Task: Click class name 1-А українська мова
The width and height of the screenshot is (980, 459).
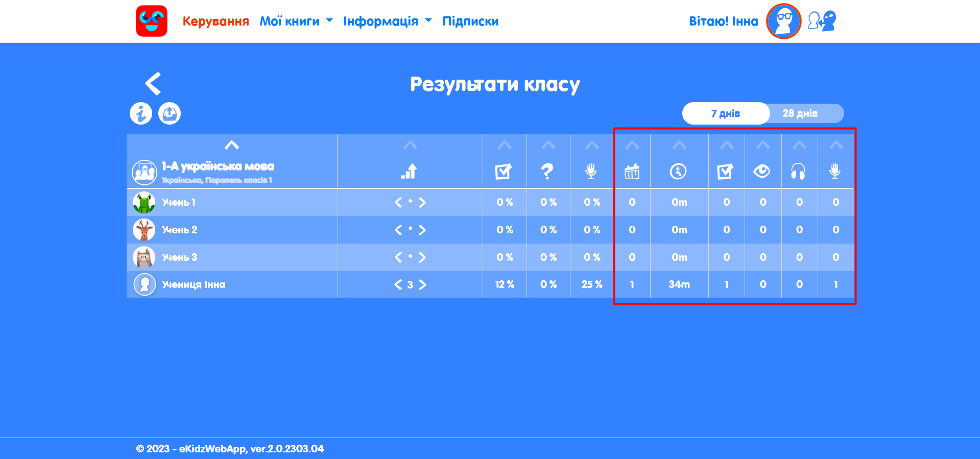Action: pos(218,166)
